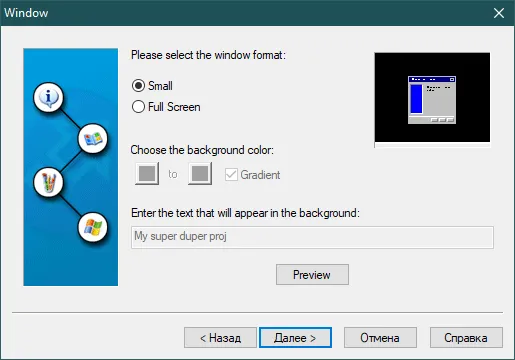Image resolution: width=515 pixels, height=360 pixels.
Task: Click the 'Please select the window format:' label
Action: (208, 55)
